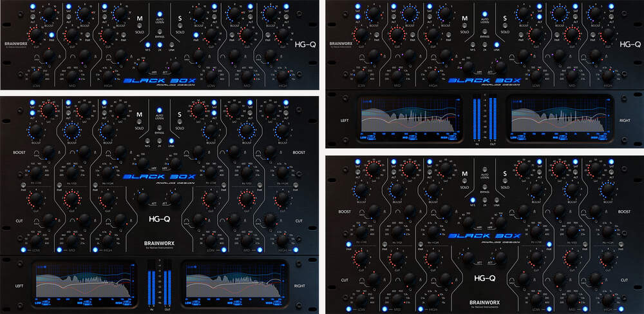This screenshot has height=314, width=644.
Task: Toggle Mid LOW SAT button in top-left unit
Action: click(33, 6)
